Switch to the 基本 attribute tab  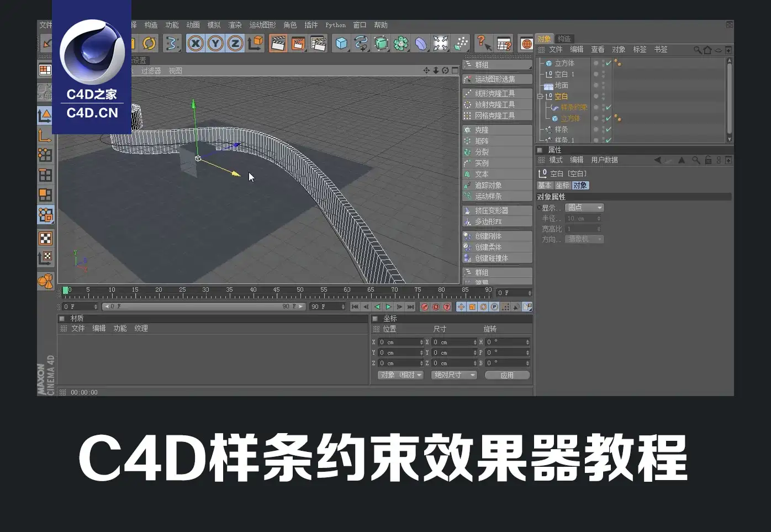pos(545,186)
